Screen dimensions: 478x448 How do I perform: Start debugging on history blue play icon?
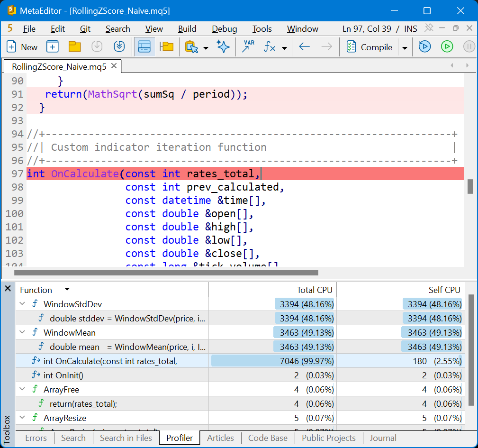point(424,47)
